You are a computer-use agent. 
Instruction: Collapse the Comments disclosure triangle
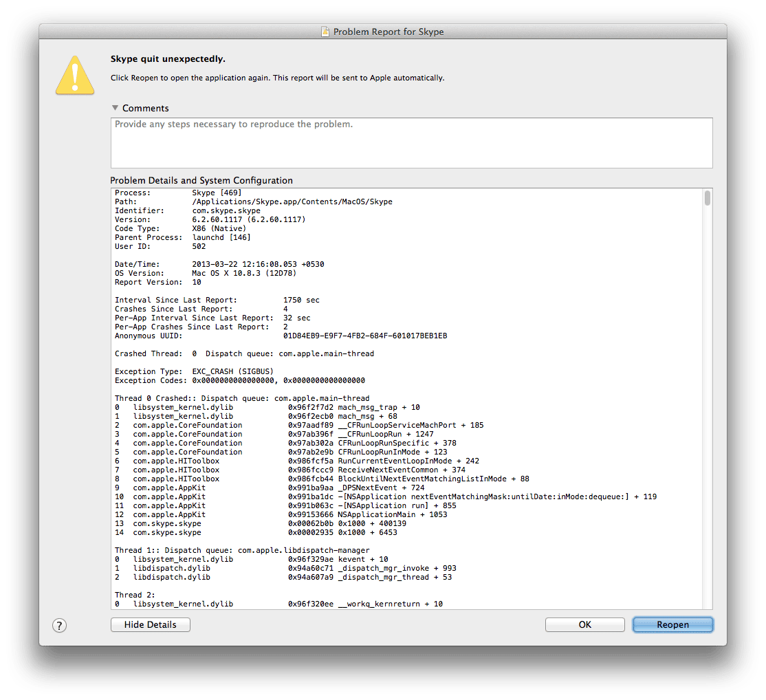116,107
